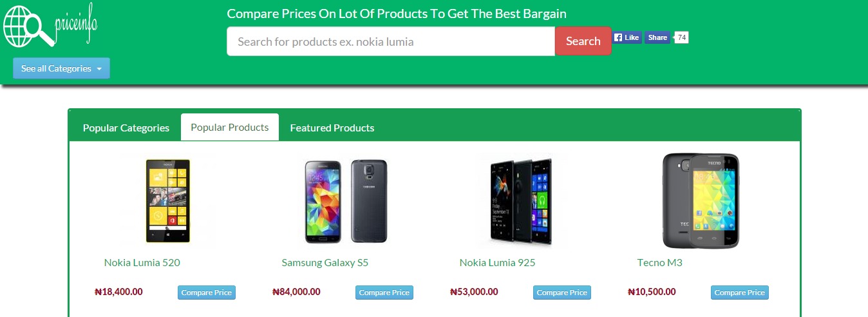Compare Price for Nokia Lumia 925

tap(562, 293)
